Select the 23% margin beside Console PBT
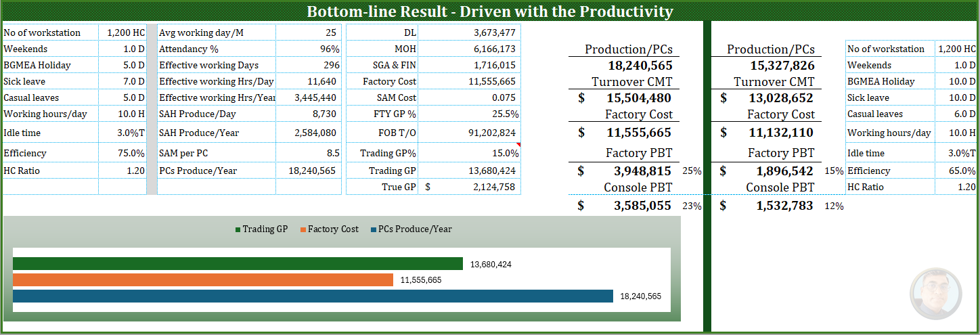 [x=692, y=206]
